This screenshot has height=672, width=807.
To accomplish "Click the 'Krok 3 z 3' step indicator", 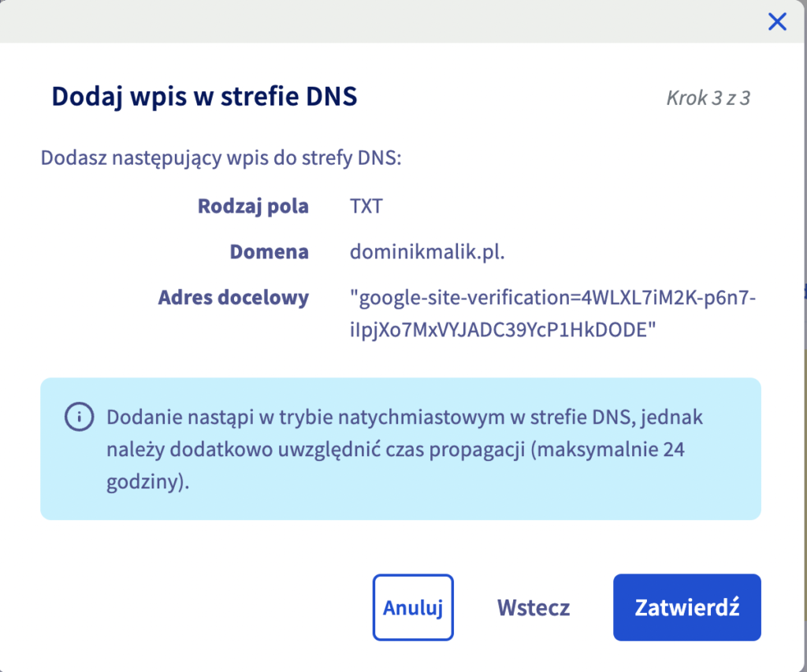I will click(708, 99).
